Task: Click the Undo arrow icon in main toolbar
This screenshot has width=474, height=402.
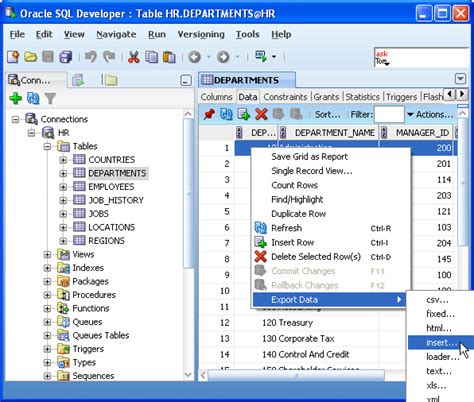Action: 90,57
